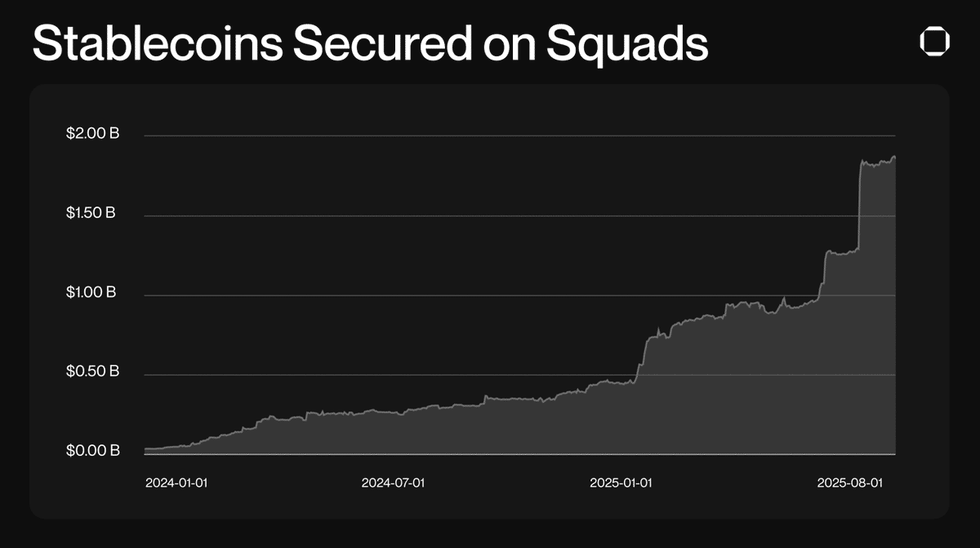The width and height of the screenshot is (980, 548).
Task: Click the Squads logo icon in top corner
Action: click(933, 40)
